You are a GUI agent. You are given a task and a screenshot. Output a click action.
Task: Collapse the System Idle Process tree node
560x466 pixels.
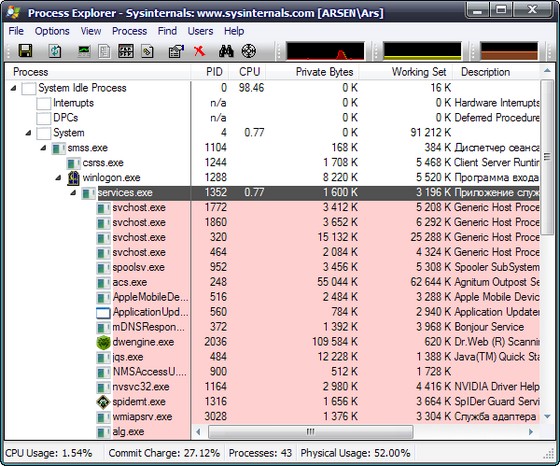14,88
